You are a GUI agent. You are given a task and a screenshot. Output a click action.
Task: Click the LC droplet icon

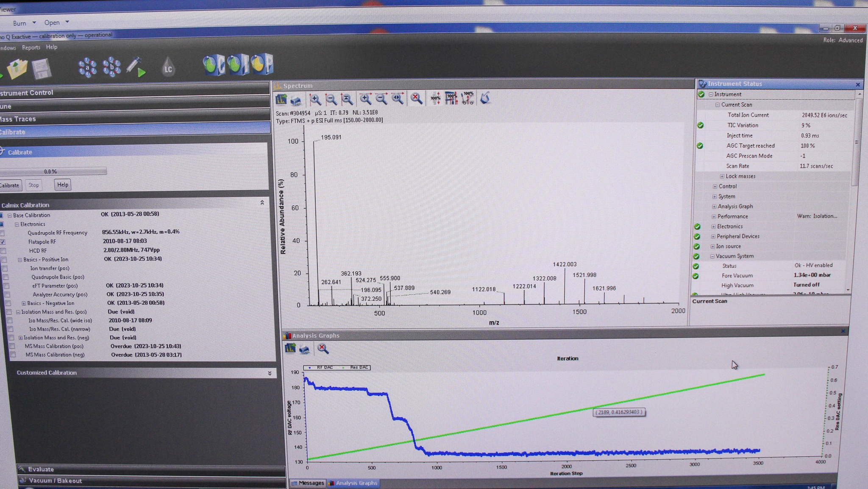click(168, 67)
